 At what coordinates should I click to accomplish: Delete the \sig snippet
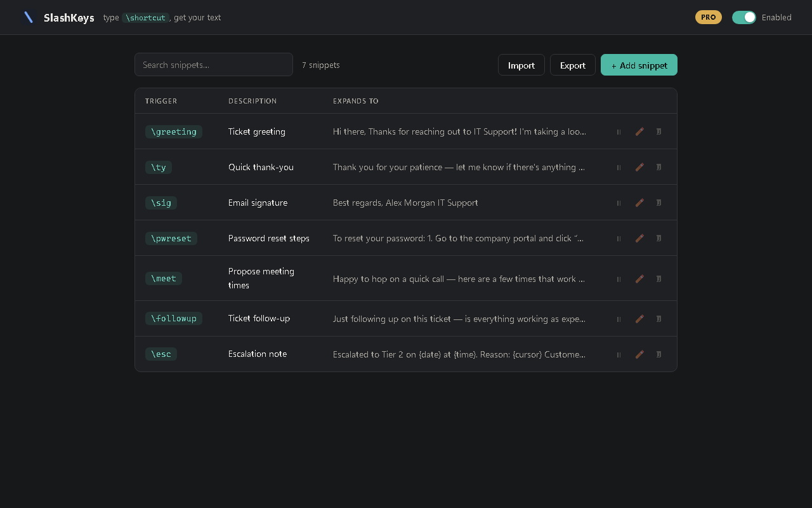[x=658, y=203]
